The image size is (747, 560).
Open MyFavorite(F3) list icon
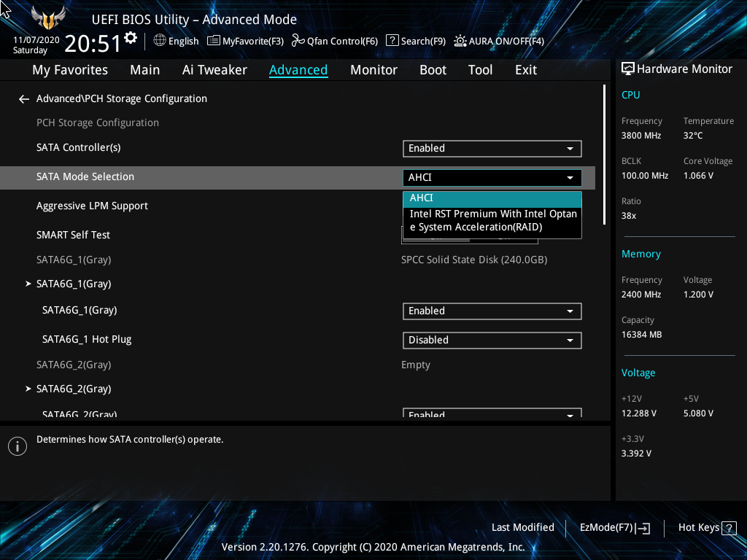[214, 41]
